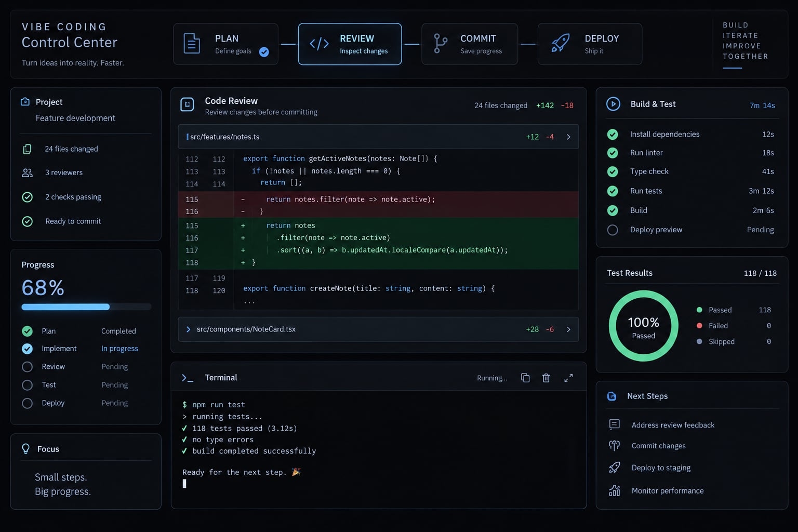Click the 68% progress bar
This screenshot has height=532, width=798.
click(86, 307)
